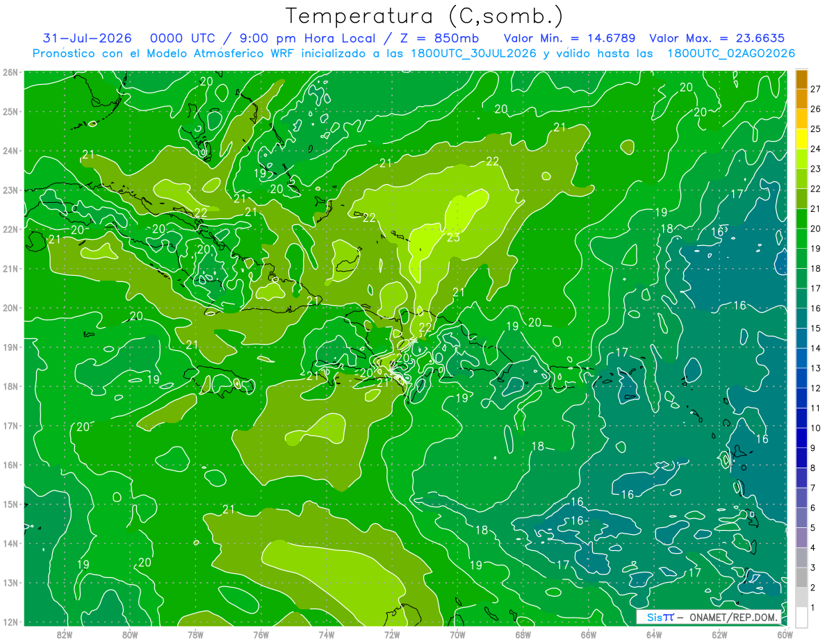
Task: Click '9:00 pm Hora Local' text
Action: click(309, 39)
